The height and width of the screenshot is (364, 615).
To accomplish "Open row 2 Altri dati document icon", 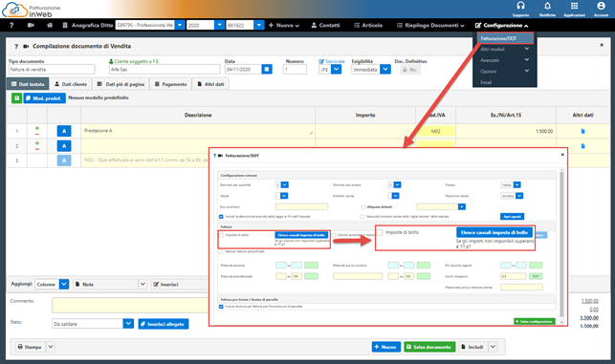I will 582,146.
